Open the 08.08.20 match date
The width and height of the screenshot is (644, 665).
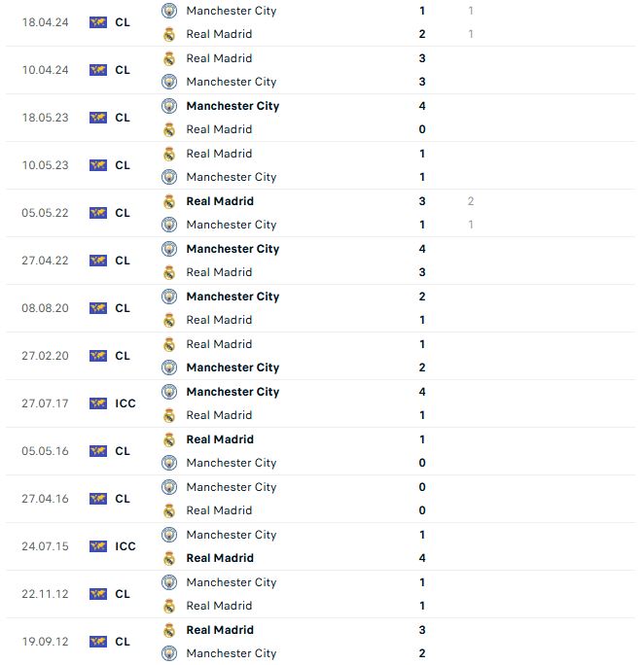click(x=45, y=308)
